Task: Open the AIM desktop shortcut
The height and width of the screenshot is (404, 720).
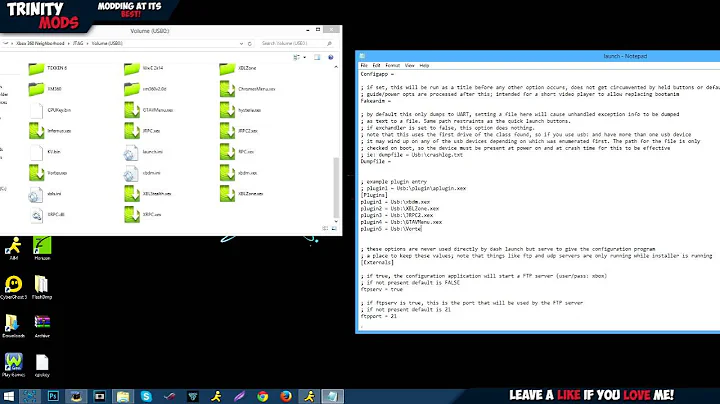Action: (x=13, y=249)
